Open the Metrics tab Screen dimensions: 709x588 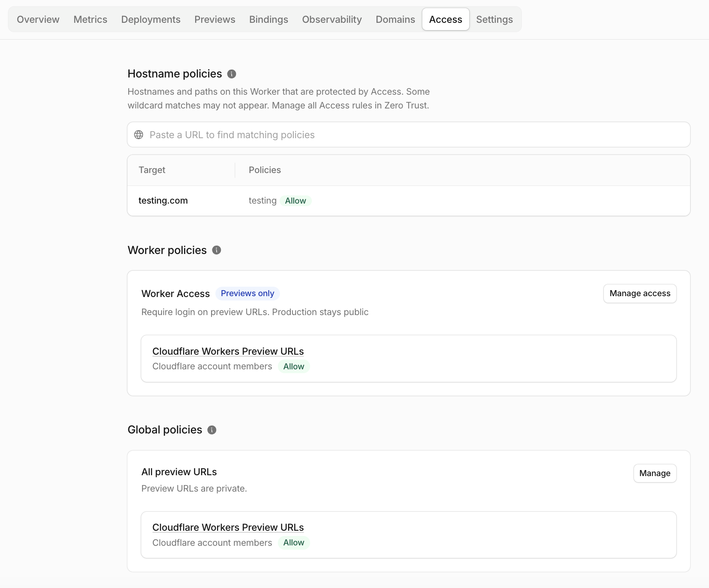coord(90,19)
